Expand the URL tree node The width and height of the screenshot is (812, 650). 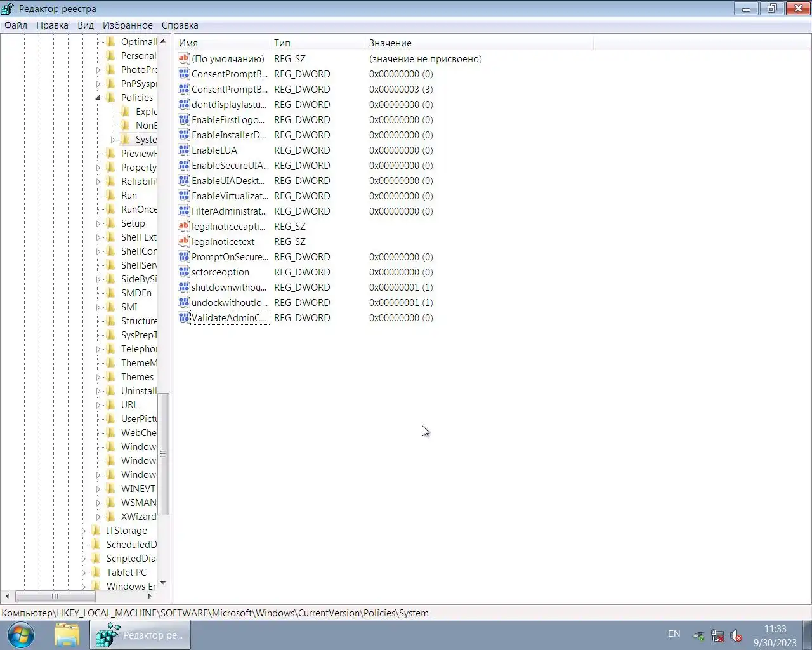98,405
